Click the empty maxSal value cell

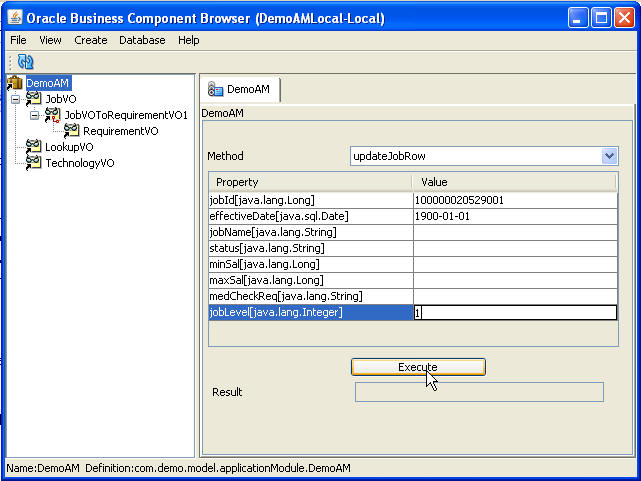tap(515, 280)
